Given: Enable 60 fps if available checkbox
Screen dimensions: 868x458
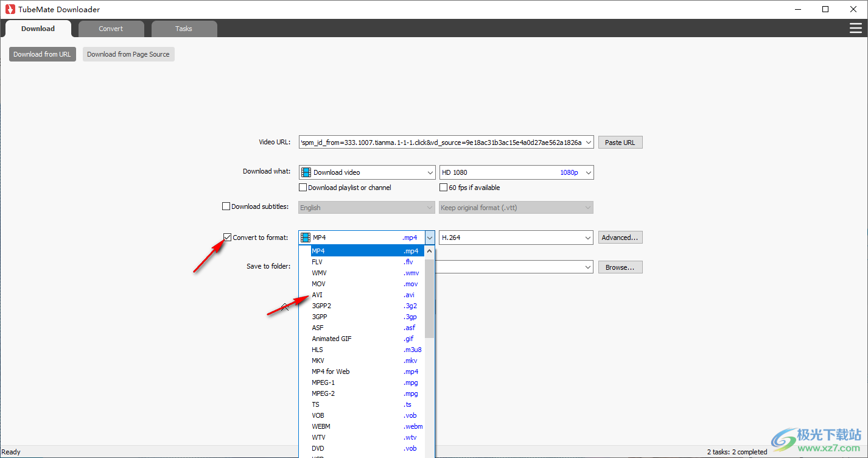Looking at the screenshot, I should [443, 188].
